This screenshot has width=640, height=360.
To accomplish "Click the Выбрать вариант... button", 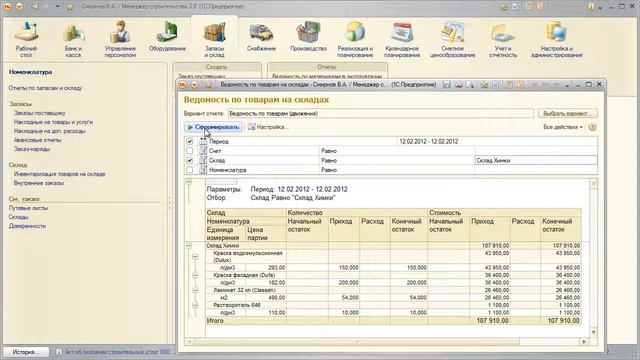I will pyautogui.click(x=568, y=113).
